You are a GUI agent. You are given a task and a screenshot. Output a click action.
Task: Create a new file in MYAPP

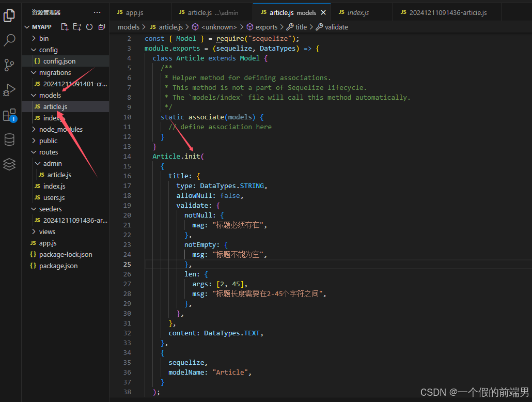[x=65, y=27]
